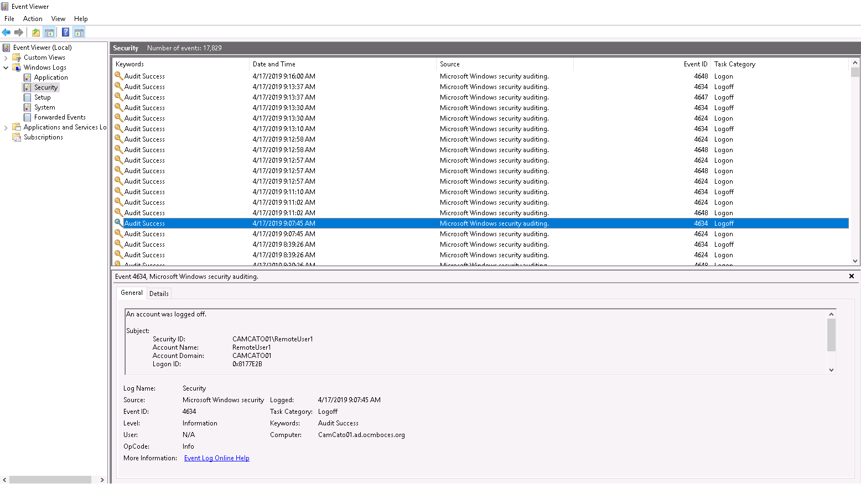Open the View menu
Image resolution: width=861 pixels, height=504 pixels.
58,19
